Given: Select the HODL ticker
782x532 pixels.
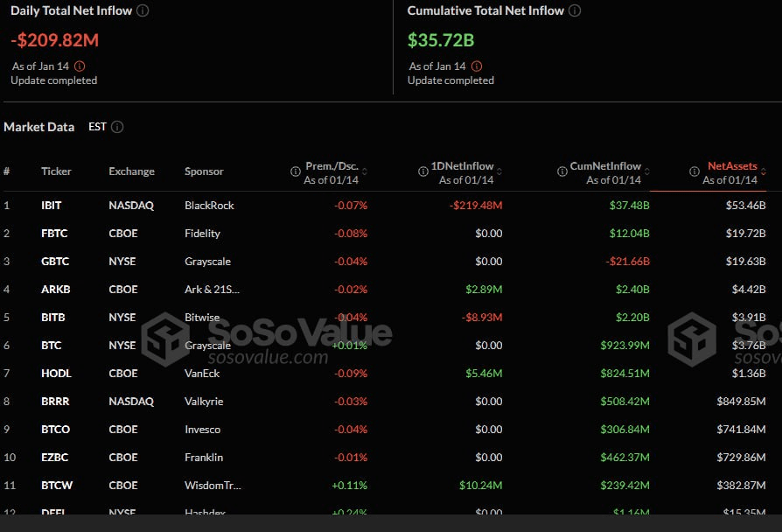Looking at the screenshot, I should coord(56,373).
